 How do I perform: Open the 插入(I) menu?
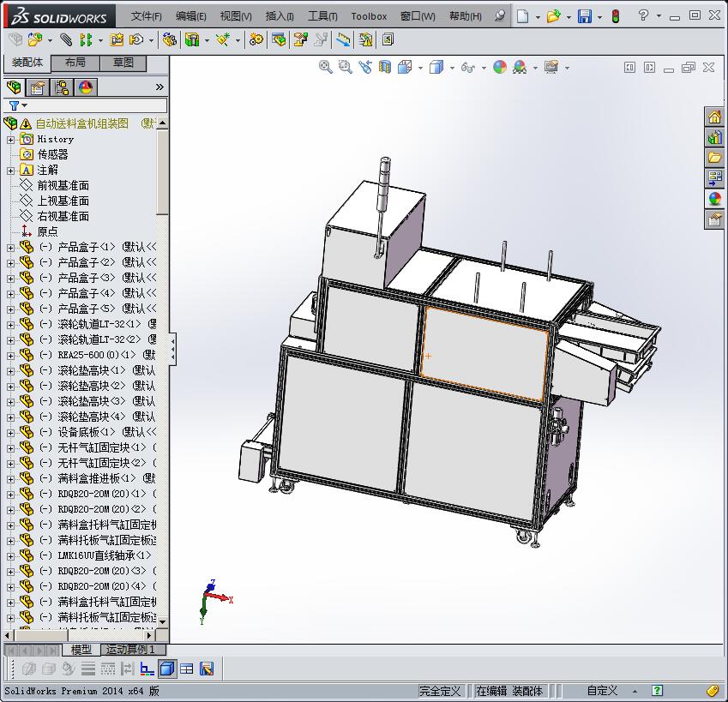280,16
